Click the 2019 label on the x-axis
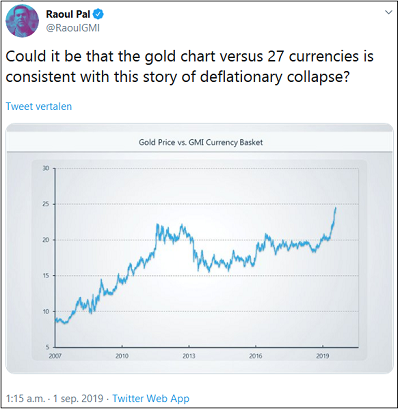The image size is (400, 411). (x=322, y=356)
